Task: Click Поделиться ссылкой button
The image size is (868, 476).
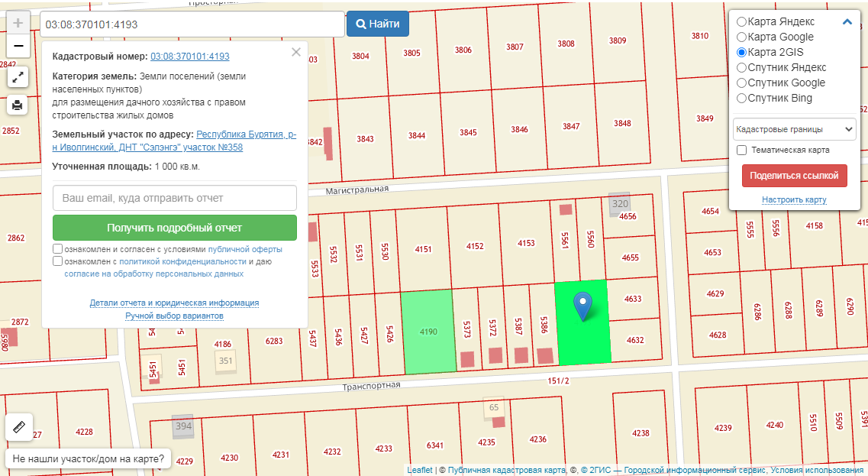Action: tap(795, 176)
